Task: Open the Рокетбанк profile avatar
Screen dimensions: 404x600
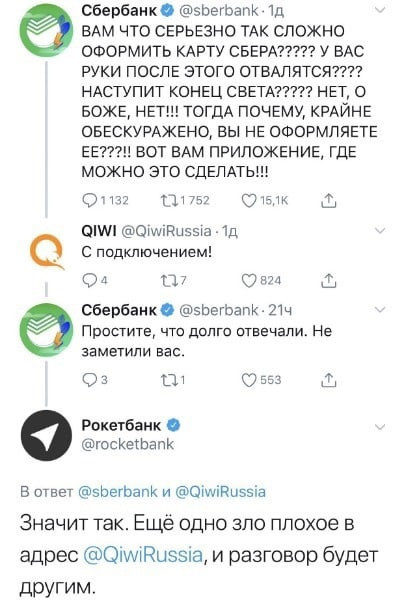Action: [46, 435]
